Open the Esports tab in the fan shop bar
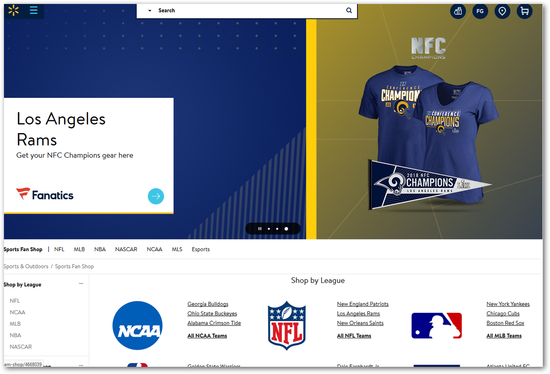The height and width of the screenshot is (374, 550). (201, 249)
